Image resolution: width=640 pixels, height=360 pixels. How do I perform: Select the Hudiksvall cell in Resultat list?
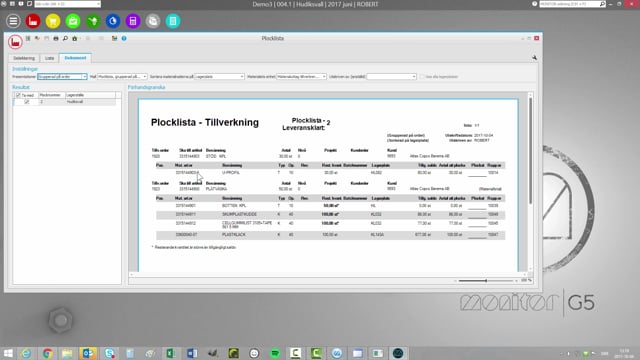point(90,102)
